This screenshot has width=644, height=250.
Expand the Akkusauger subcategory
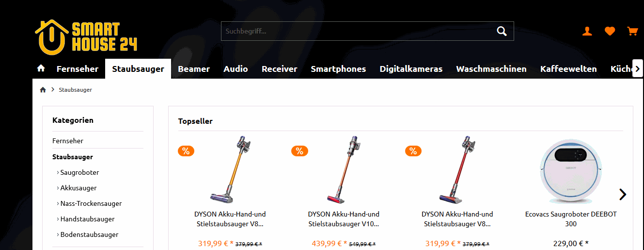[x=77, y=188]
